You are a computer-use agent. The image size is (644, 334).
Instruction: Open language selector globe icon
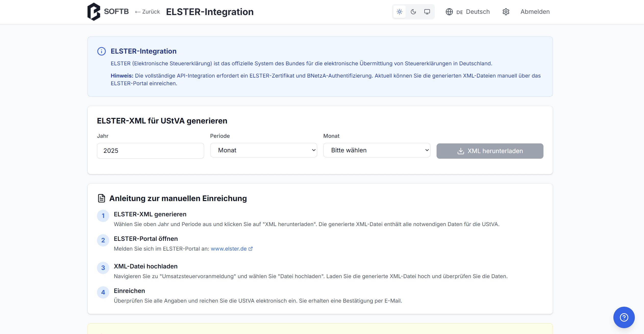449,12
